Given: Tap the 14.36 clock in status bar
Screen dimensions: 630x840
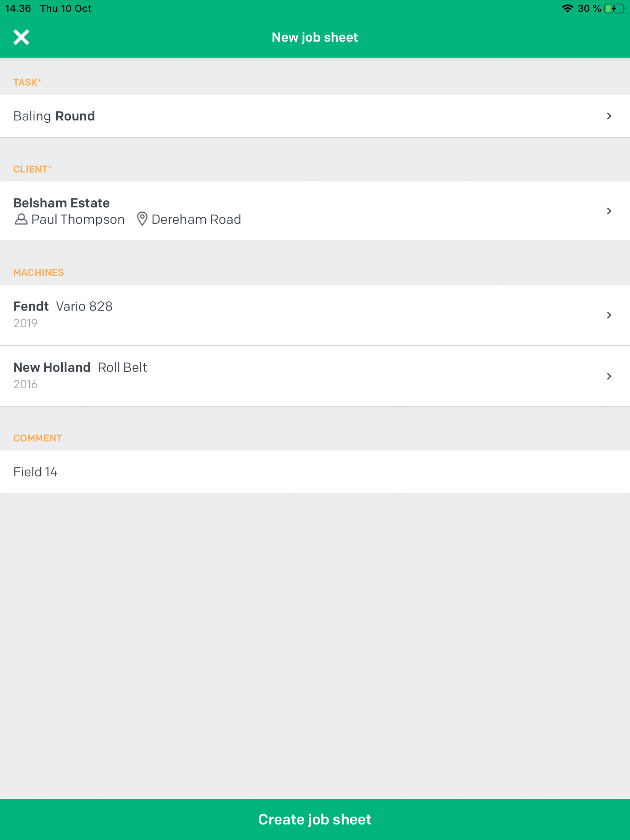Looking at the screenshot, I should (18, 8).
